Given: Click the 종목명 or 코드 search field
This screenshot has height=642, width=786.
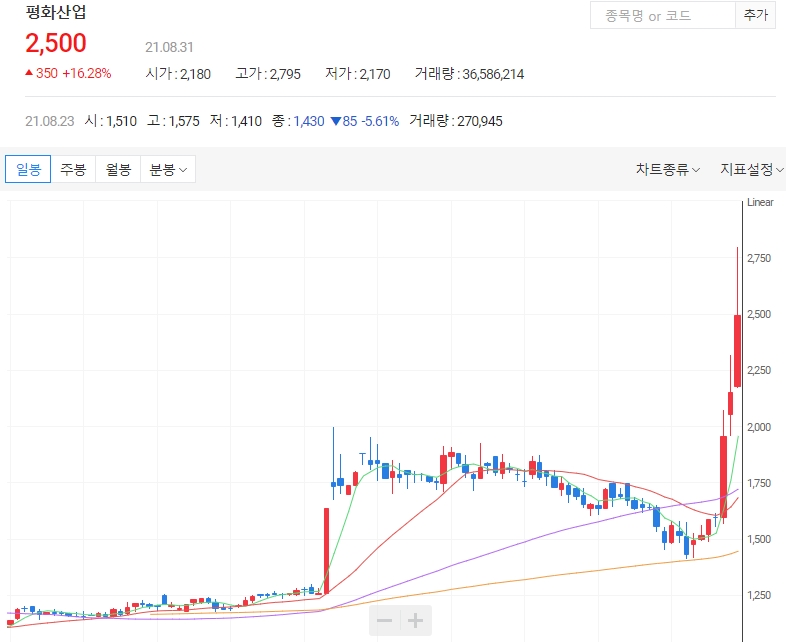Looking at the screenshot, I should pos(663,16).
